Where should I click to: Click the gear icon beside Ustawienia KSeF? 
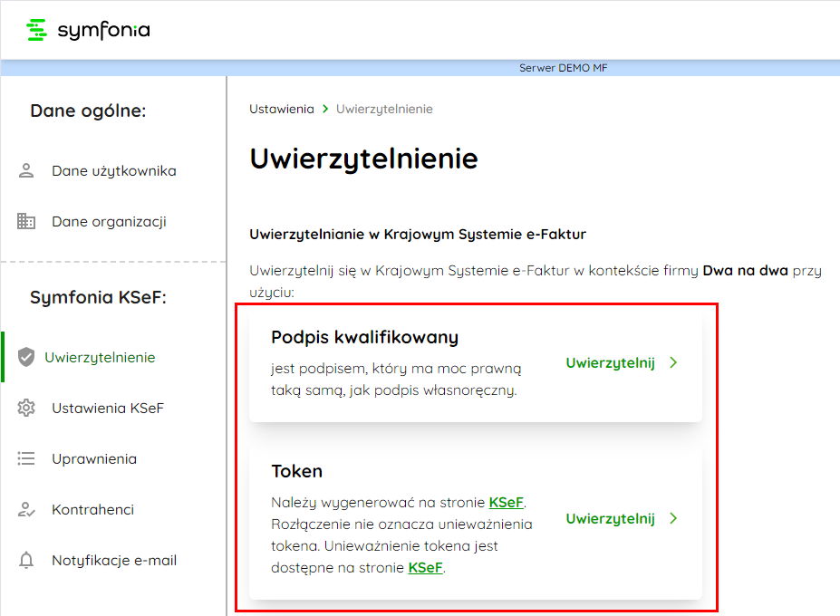click(26, 409)
